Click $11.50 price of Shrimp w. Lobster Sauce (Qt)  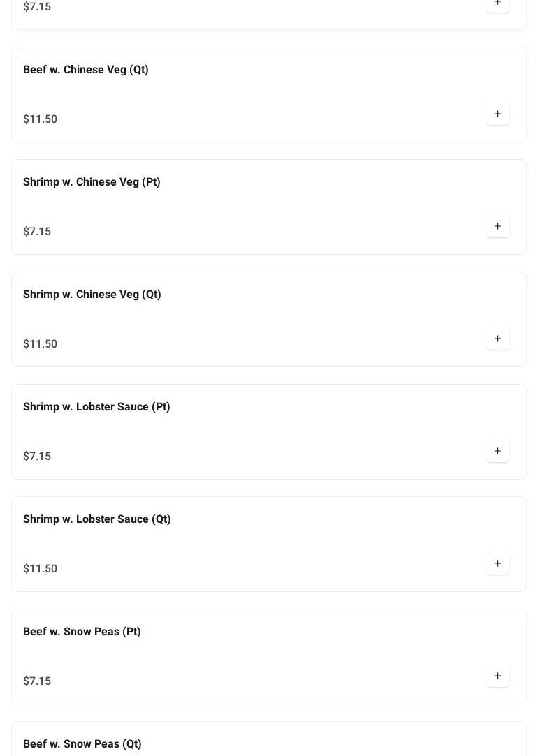click(x=41, y=569)
